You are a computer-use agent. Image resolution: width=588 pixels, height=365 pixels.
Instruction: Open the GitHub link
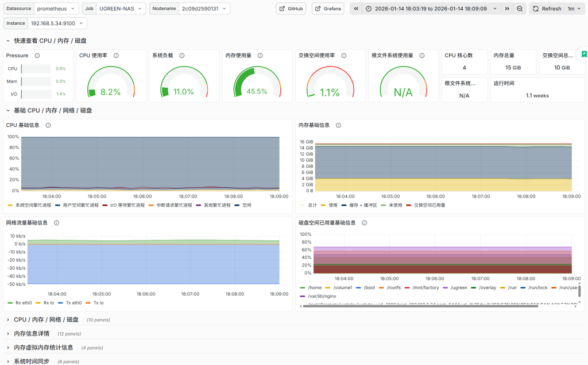point(291,9)
